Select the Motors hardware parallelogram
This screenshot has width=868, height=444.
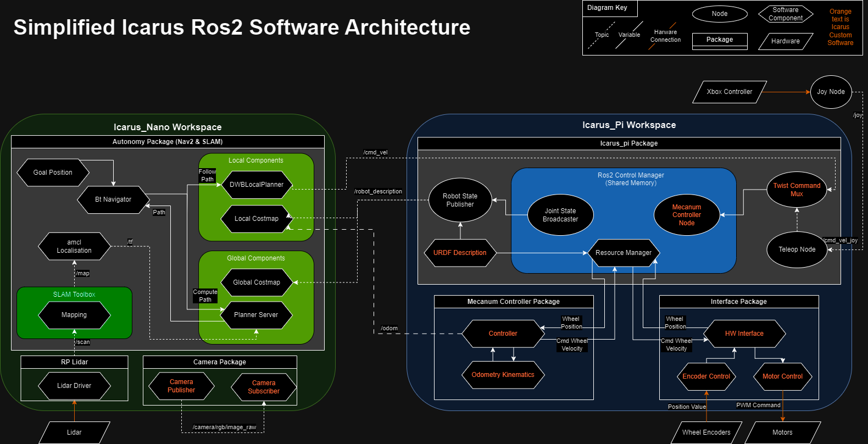coord(782,432)
